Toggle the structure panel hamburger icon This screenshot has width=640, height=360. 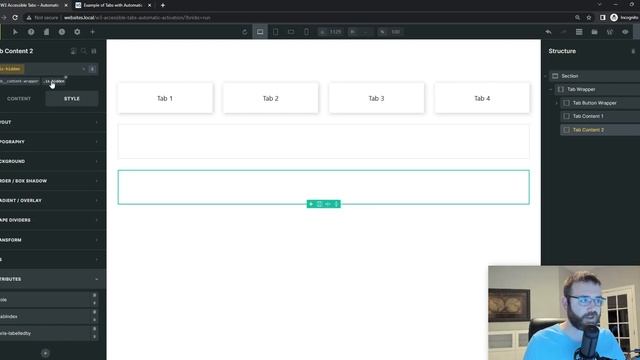[x=579, y=32]
